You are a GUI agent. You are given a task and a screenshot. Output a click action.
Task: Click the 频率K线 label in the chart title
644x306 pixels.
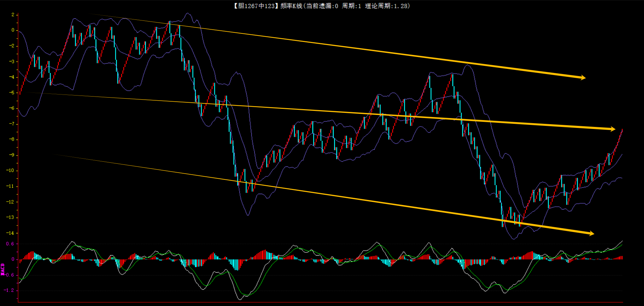tap(291, 6)
